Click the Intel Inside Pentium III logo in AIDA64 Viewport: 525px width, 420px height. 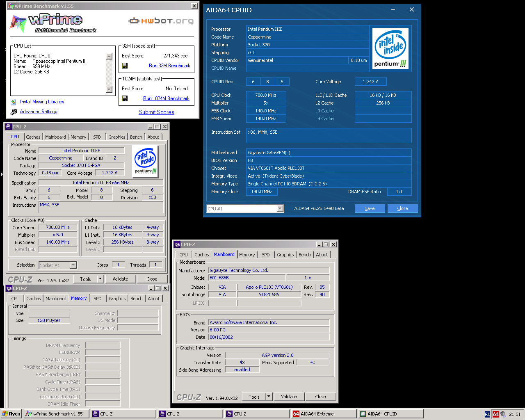coord(390,48)
